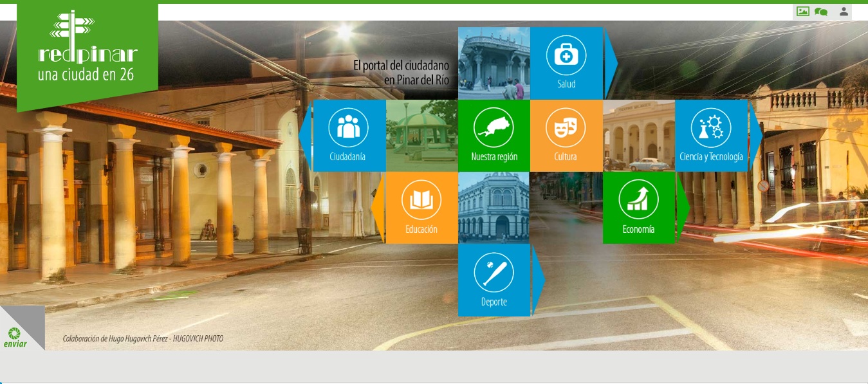
Task: Click the open book icon on the Educación tile
Action: (421, 198)
